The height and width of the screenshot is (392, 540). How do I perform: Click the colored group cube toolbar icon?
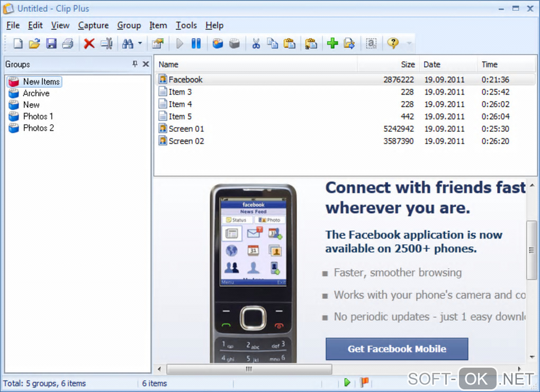click(218, 43)
